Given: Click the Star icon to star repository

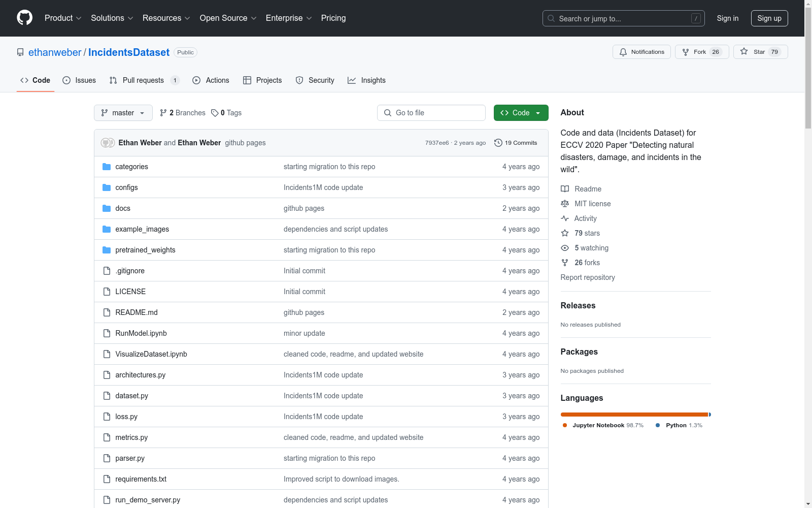Looking at the screenshot, I should point(744,51).
